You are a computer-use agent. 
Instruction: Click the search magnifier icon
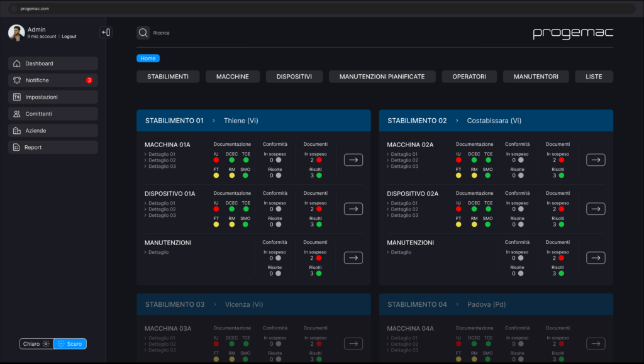pyautogui.click(x=143, y=33)
